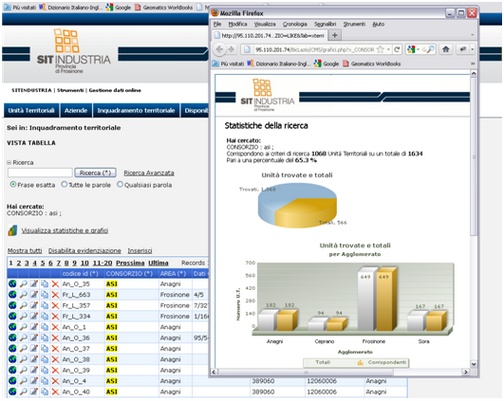Screen dimensions: 504x401
Task: Sort by the AREA (*) column header
Action: (x=173, y=274)
